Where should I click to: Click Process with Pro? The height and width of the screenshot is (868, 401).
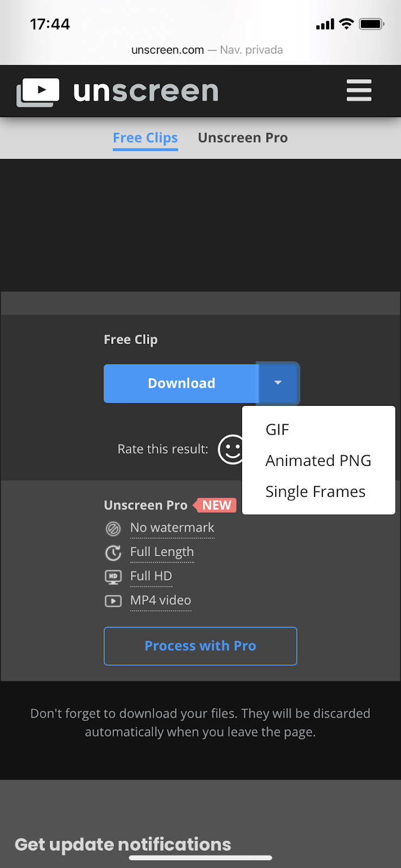200,646
